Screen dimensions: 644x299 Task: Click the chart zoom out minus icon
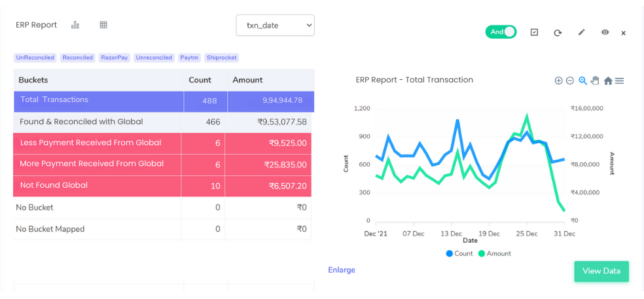point(570,80)
